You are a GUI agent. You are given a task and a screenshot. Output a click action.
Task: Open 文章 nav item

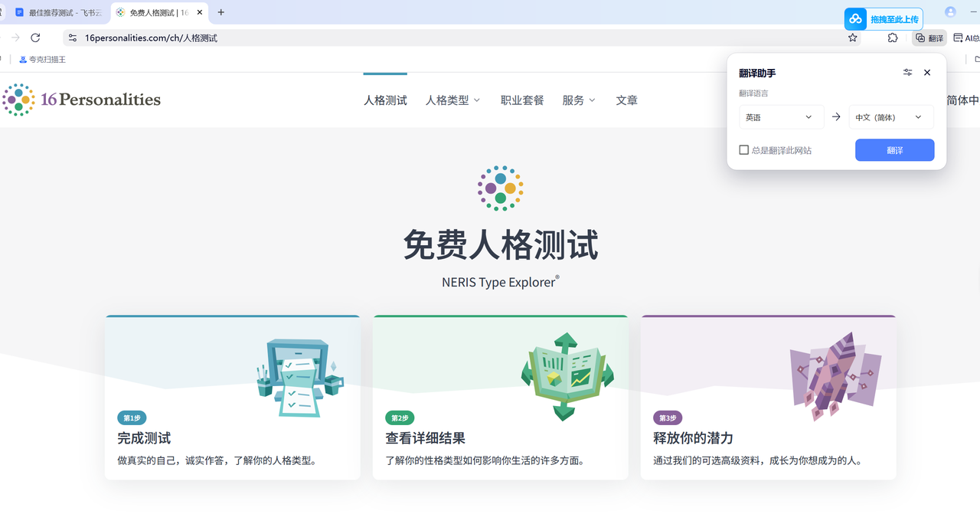tap(626, 100)
